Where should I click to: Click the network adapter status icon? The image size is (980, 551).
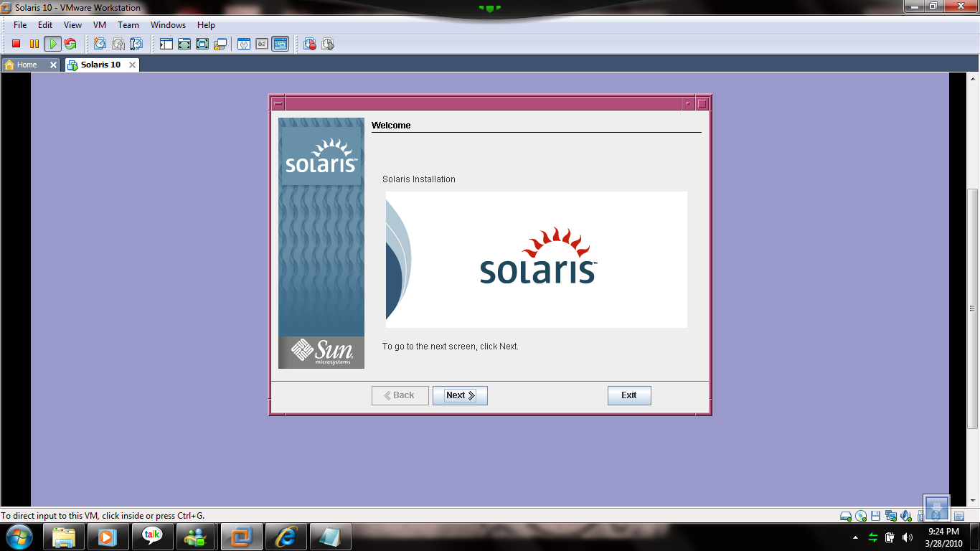click(891, 516)
